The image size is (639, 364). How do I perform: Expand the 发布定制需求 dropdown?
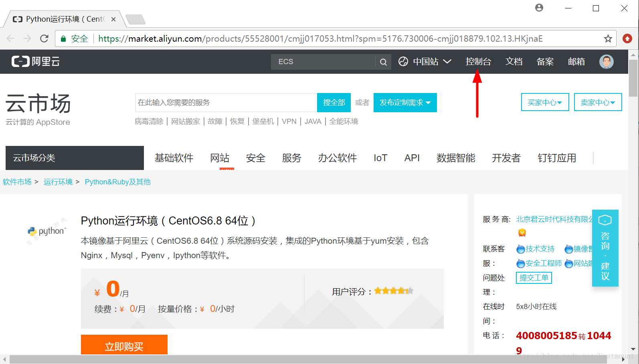[405, 103]
